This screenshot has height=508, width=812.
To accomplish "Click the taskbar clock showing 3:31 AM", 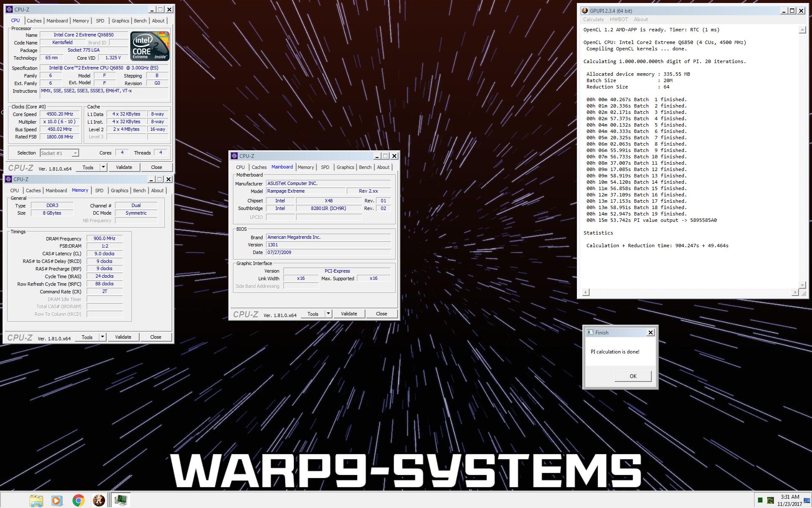I will [790, 500].
